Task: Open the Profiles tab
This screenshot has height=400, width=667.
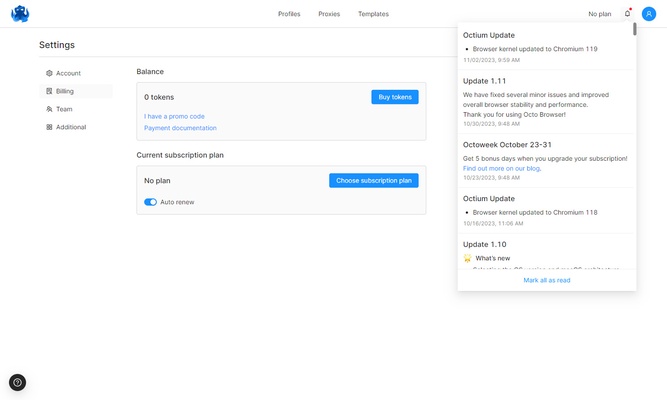Action: click(289, 14)
